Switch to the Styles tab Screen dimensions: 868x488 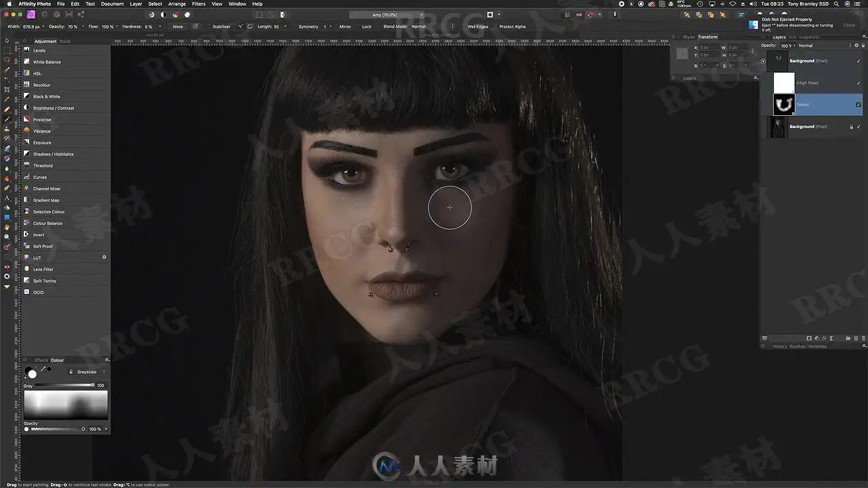[689, 37]
